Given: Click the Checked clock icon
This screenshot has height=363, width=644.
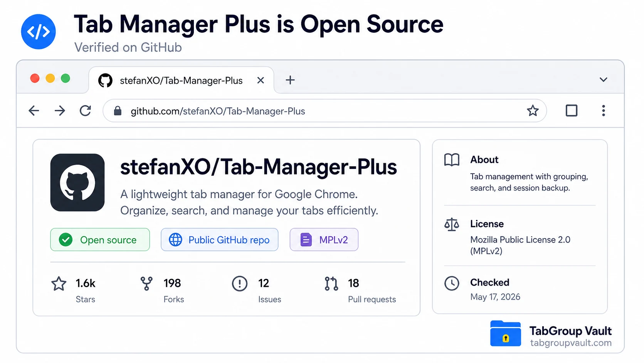Looking at the screenshot, I should click(452, 283).
